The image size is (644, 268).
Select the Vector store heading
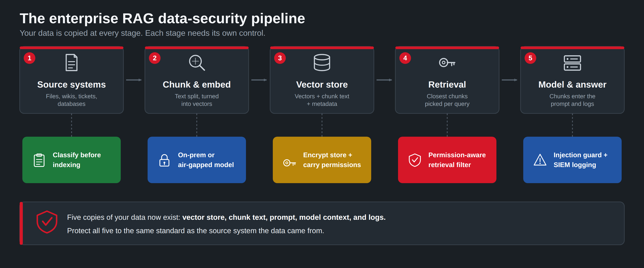[322, 84]
